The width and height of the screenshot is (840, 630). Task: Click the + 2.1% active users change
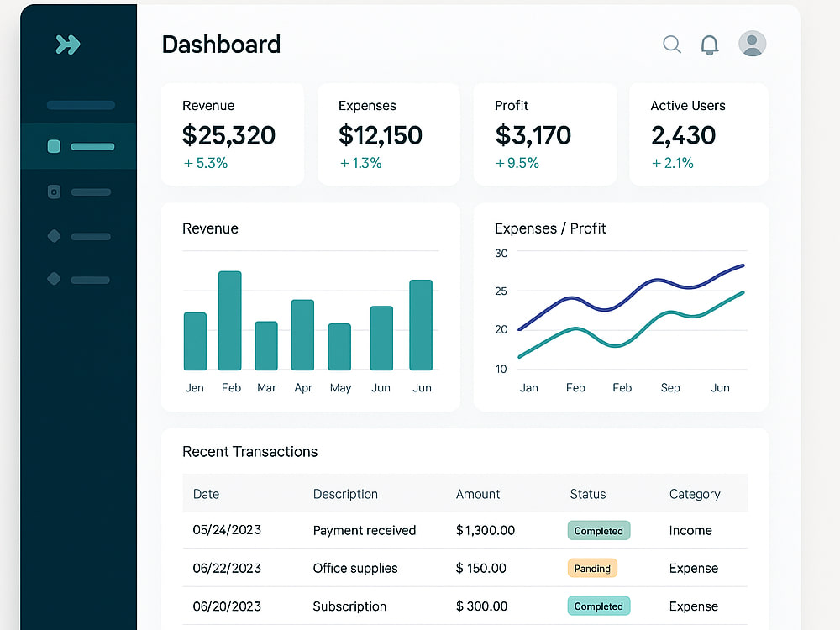pos(672,163)
